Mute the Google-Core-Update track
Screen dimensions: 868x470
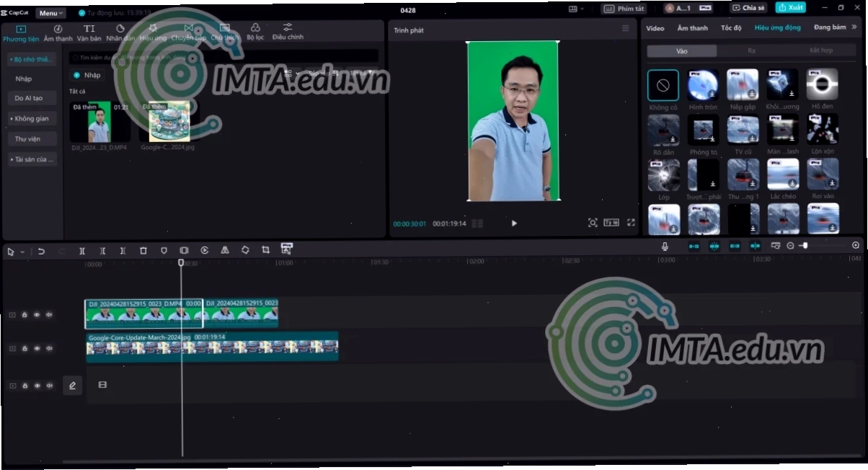point(49,349)
